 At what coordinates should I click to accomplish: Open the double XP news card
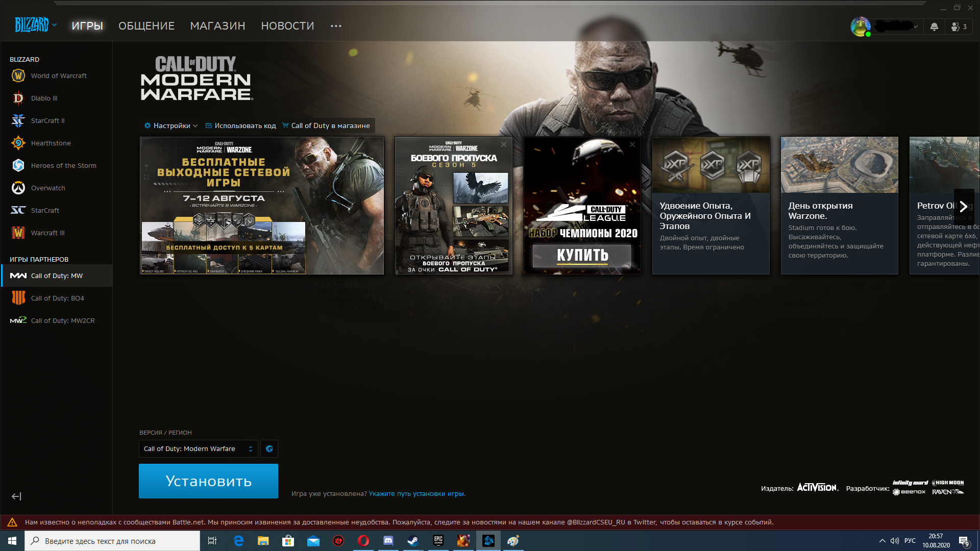711,206
